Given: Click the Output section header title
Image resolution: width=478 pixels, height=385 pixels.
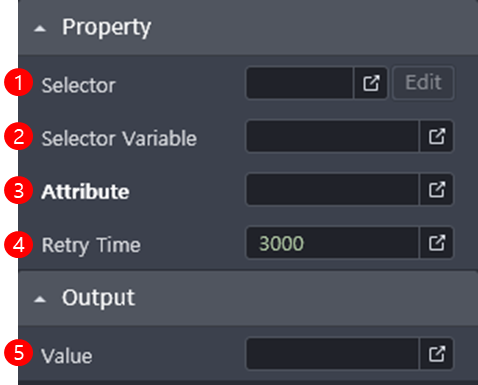Looking at the screenshot, I should [99, 298].
